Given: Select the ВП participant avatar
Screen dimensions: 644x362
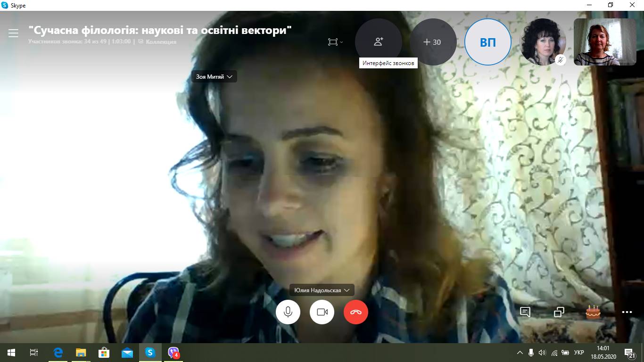Looking at the screenshot, I should 487,42.
